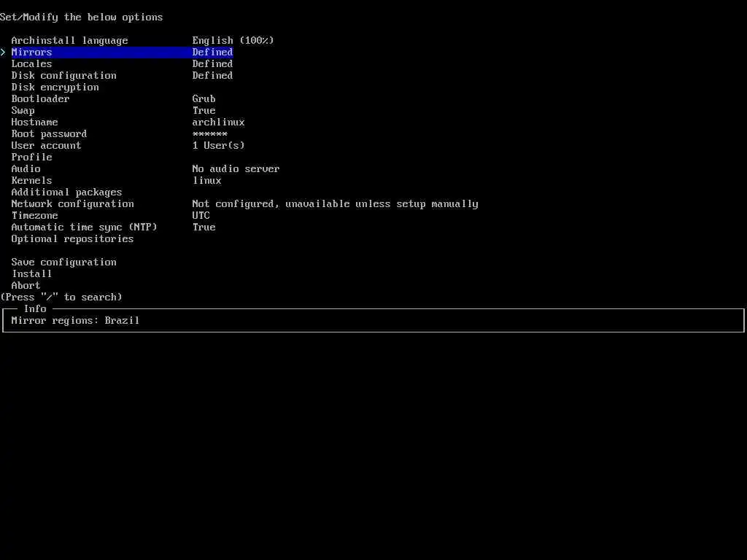Screen dimensions: 747x560
Task: Click the 'Not configured, unavailable unless setup manually' text
Action: 336,204
